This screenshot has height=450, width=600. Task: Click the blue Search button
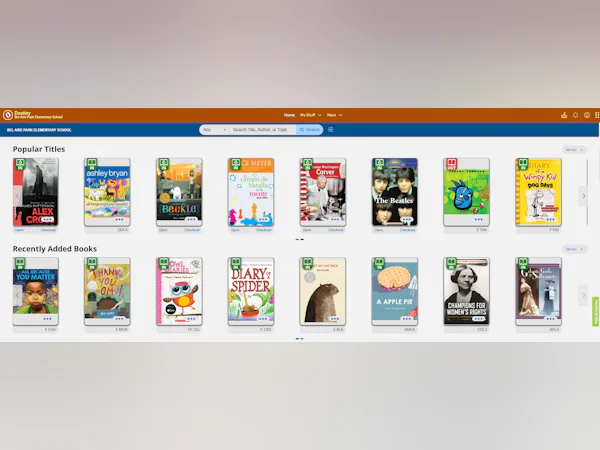[x=310, y=130]
